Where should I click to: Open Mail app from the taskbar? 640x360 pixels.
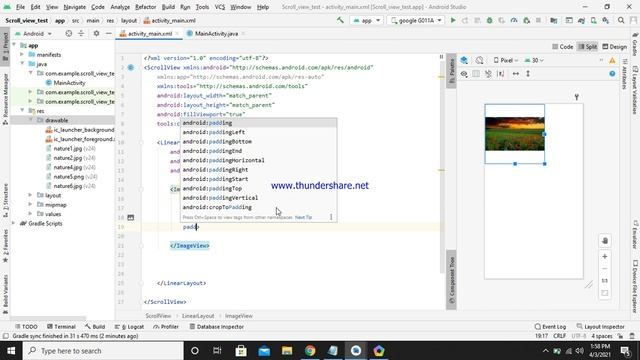264,351
